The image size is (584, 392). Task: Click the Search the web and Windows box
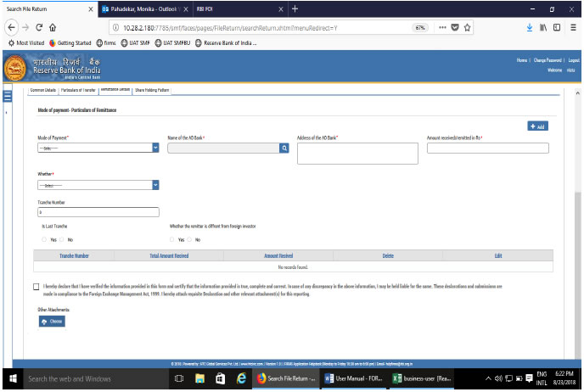96,379
